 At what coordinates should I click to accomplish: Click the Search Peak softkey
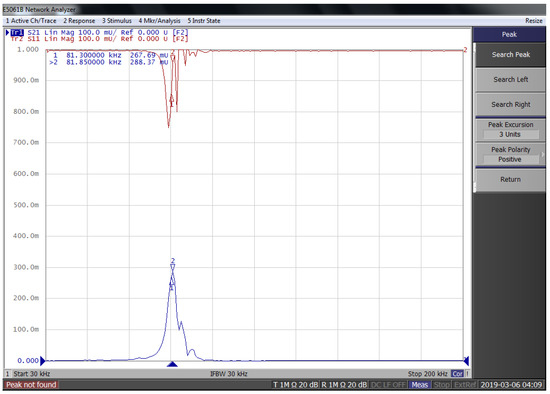pos(510,55)
